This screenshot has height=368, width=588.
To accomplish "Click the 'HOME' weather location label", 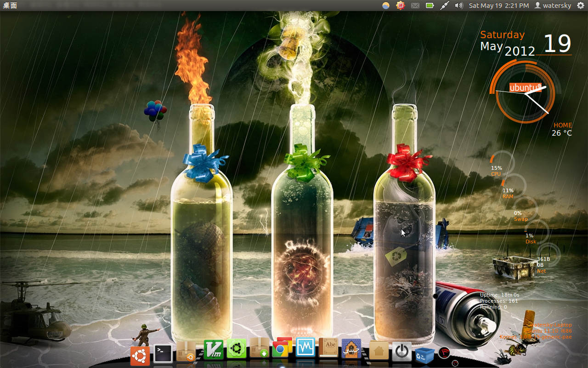I will click(x=563, y=125).
